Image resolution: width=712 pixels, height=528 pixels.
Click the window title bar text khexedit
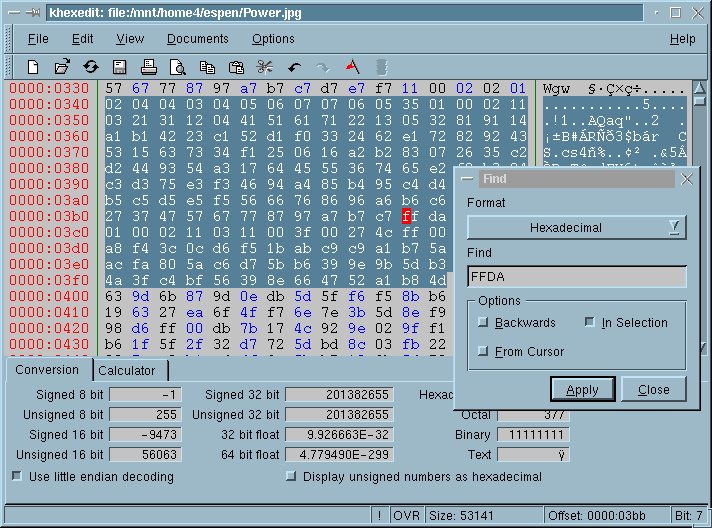tap(175, 13)
